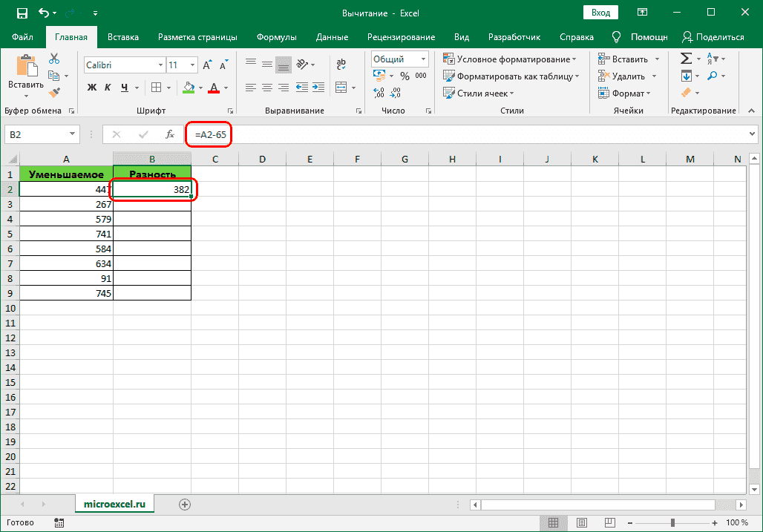The width and height of the screenshot is (763, 532).
Task: Add a new sheet with the plus icon
Action: point(185,504)
